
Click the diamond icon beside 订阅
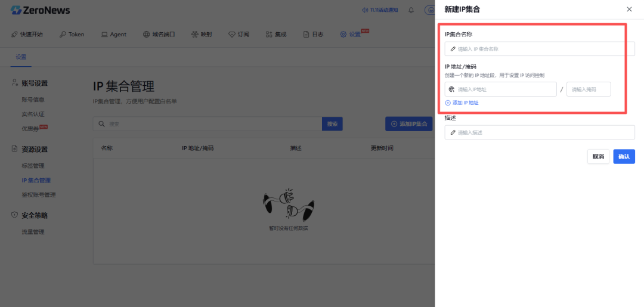[231, 35]
